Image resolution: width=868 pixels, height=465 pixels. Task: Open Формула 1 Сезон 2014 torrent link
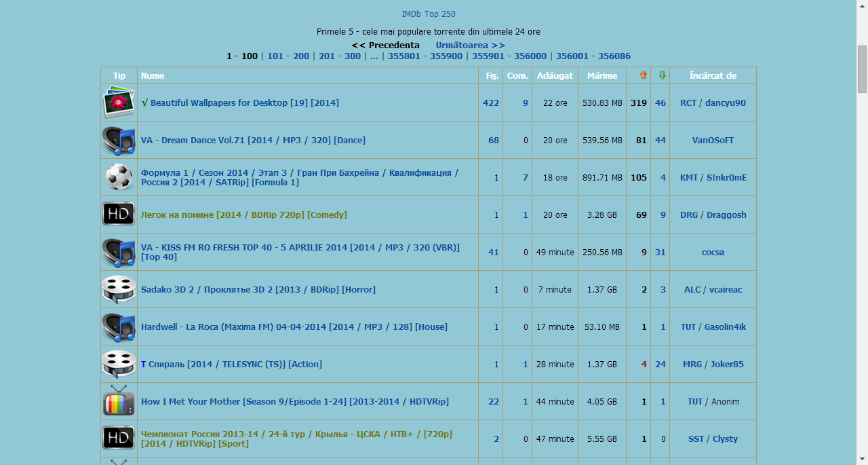[x=300, y=177]
